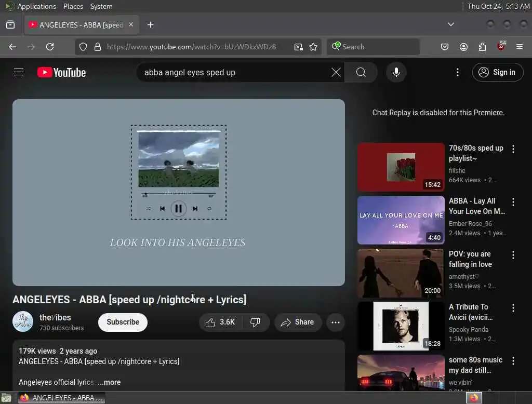Start voice search with the microphone icon
Screen dimensions: 532x404
click(x=396, y=72)
